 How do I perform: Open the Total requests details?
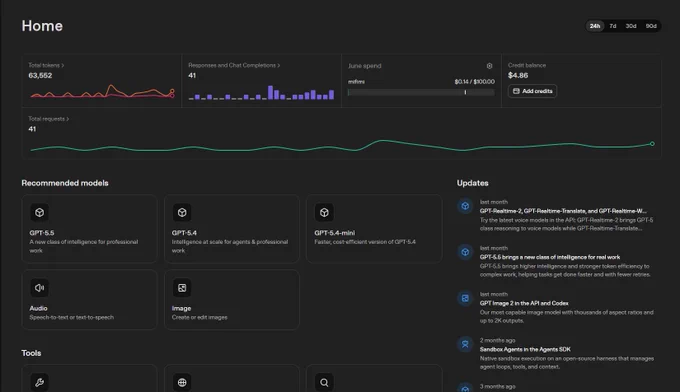click(49, 119)
